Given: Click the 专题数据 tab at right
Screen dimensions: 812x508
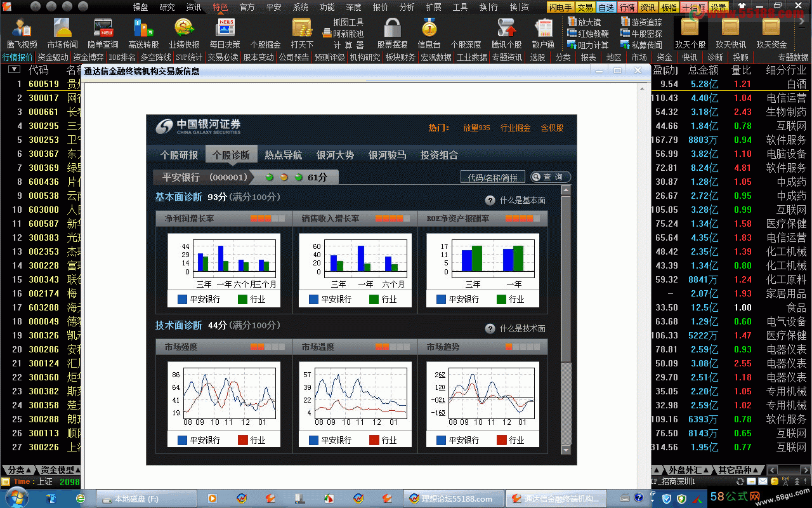Looking at the screenshot, I should pyautogui.click(x=793, y=57).
